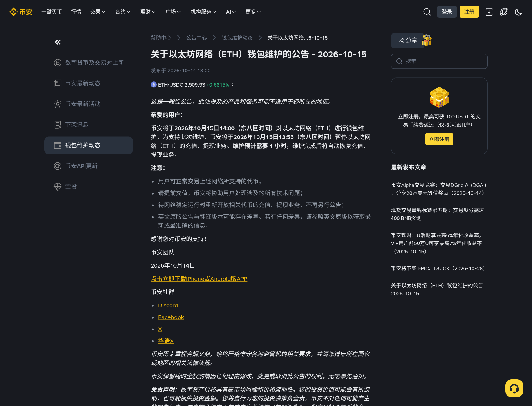Open the 华语X community link

pos(166,341)
